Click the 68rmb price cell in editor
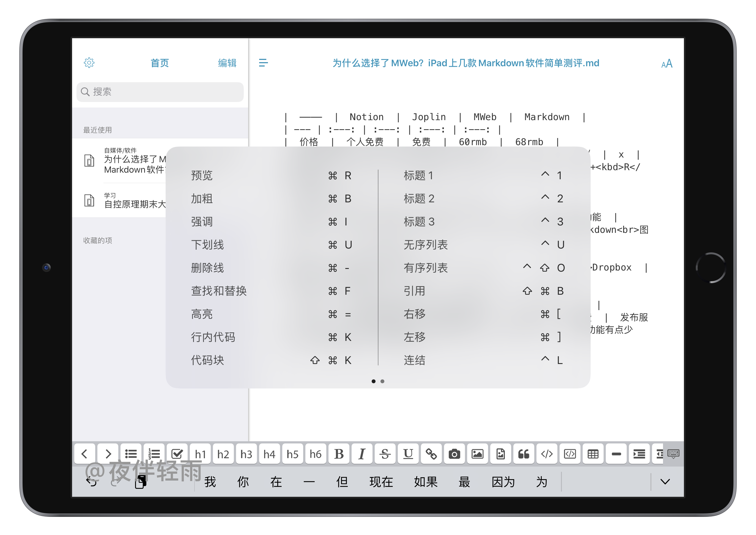The width and height of the screenshot is (756, 535). [x=529, y=142]
